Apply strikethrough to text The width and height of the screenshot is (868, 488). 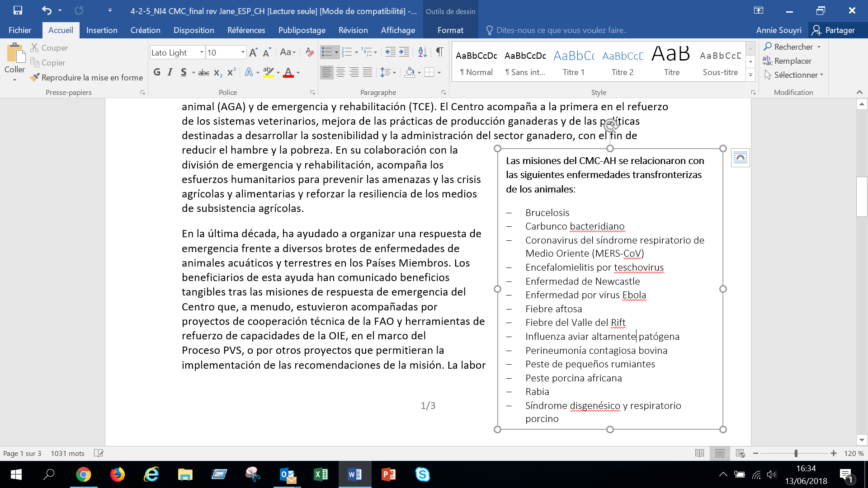tap(203, 72)
